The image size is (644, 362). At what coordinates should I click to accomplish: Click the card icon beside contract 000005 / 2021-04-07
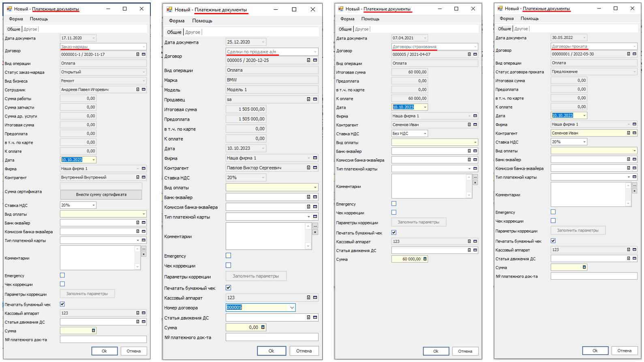point(475,54)
